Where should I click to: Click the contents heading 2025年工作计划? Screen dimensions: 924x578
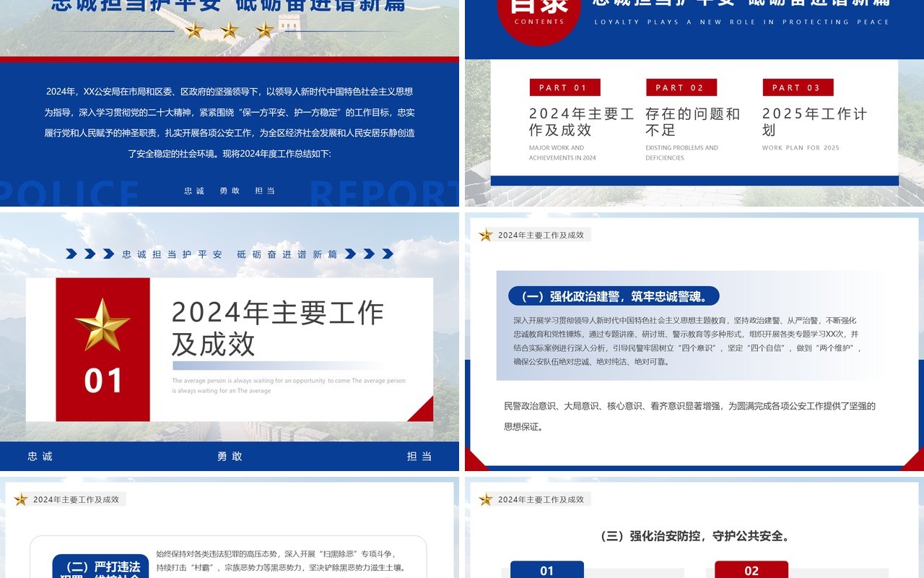815,122
